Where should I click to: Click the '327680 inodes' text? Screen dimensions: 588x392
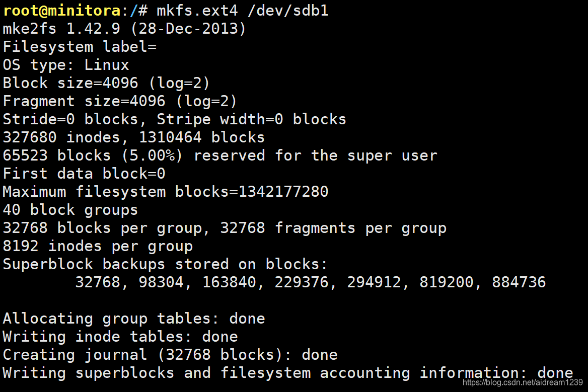[61, 137]
